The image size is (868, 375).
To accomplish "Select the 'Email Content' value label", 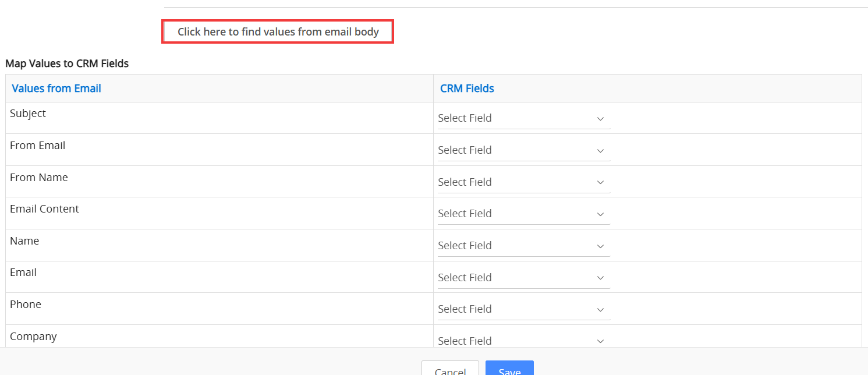I will click(44, 209).
